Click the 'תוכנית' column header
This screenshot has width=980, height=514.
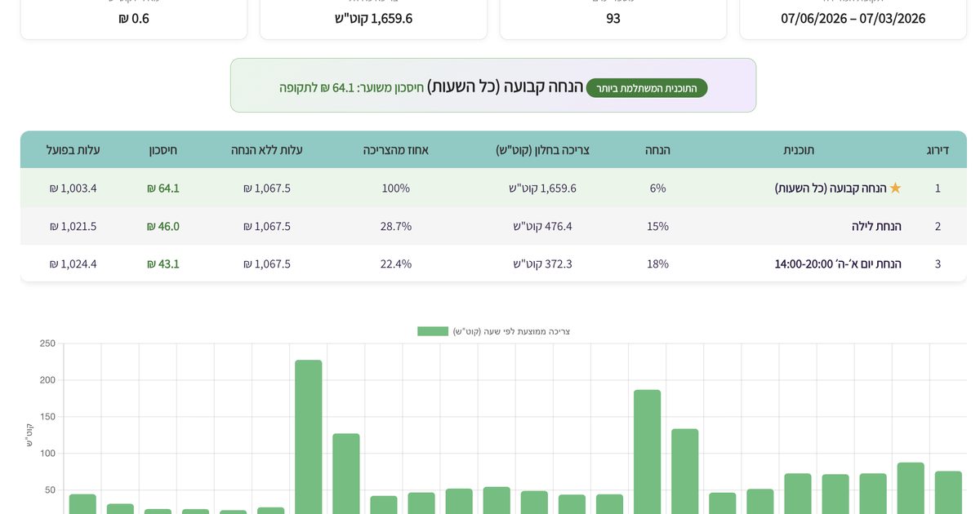tap(799, 150)
